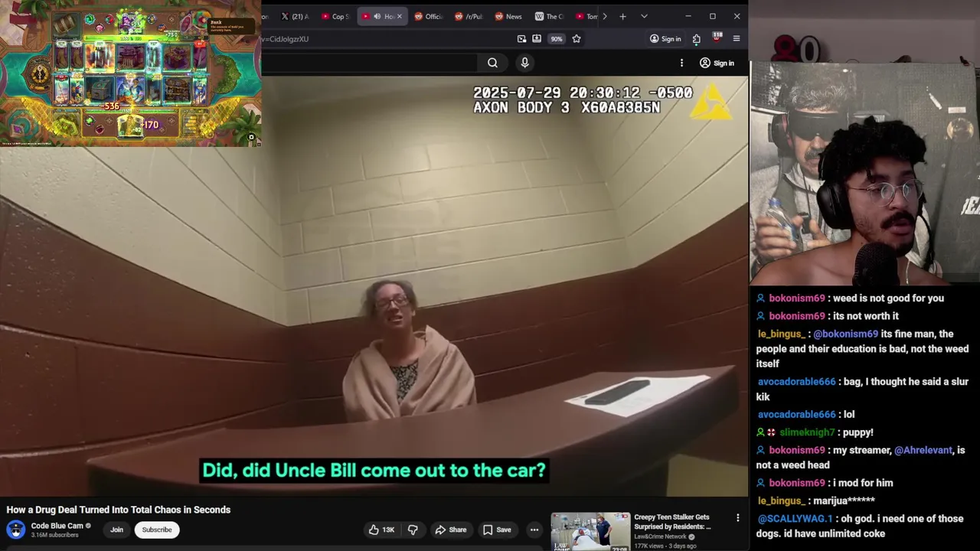Click the uBlock shield extension icon

click(717, 38)
